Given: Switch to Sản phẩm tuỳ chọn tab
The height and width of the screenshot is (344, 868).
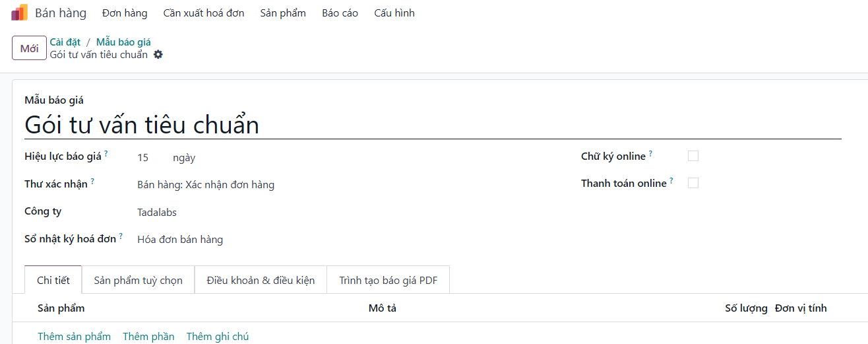Looking at the screenshot, I should pos(138,280).
